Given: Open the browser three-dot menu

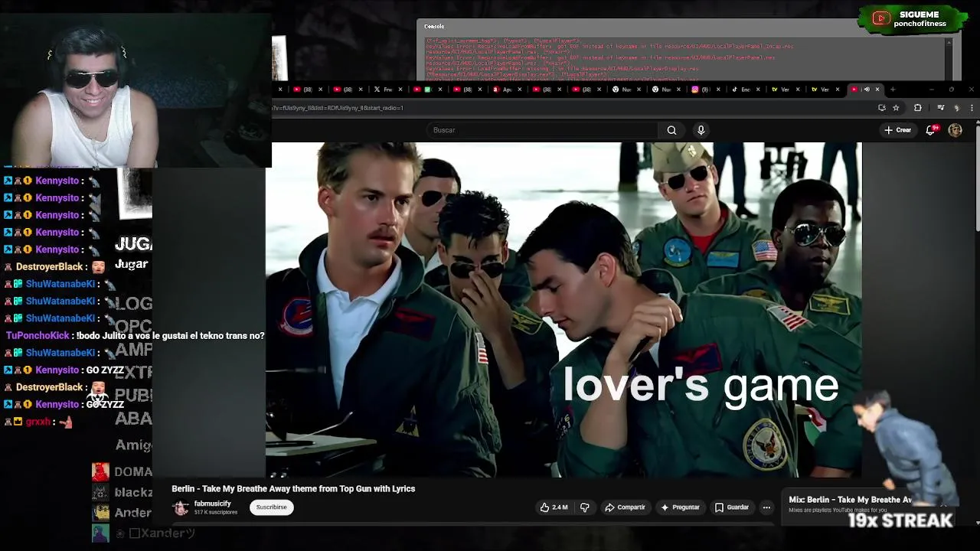Looking at the screenshot, I should 972,108.
